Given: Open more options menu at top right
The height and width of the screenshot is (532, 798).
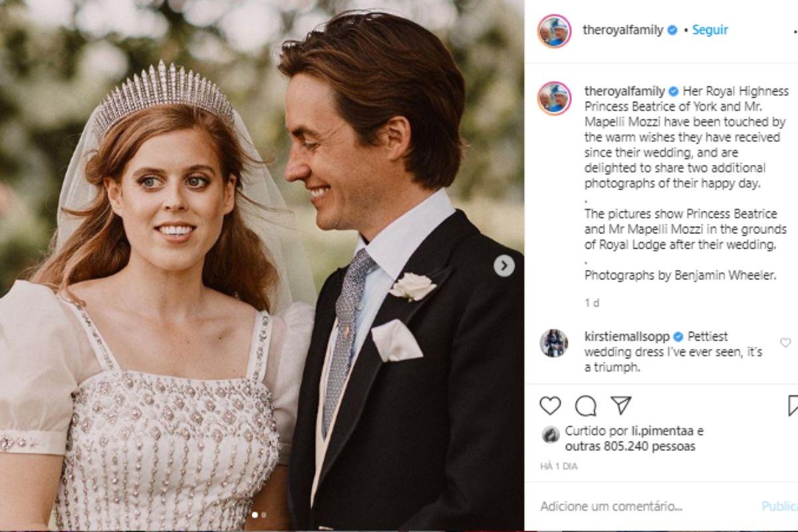Looking at the screenshot, I should click(x=794, y=31).
